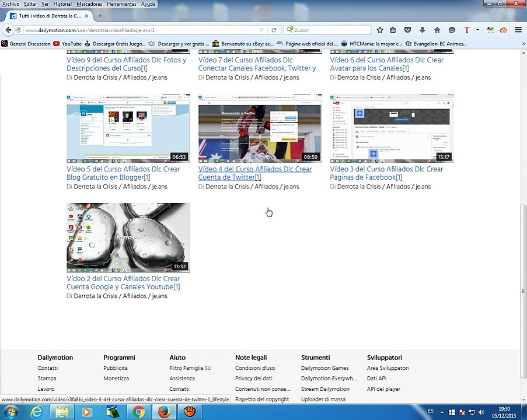Click the red T toolbar icon
Viewport: 527px width, 420px height.
[x=466, y=30]
